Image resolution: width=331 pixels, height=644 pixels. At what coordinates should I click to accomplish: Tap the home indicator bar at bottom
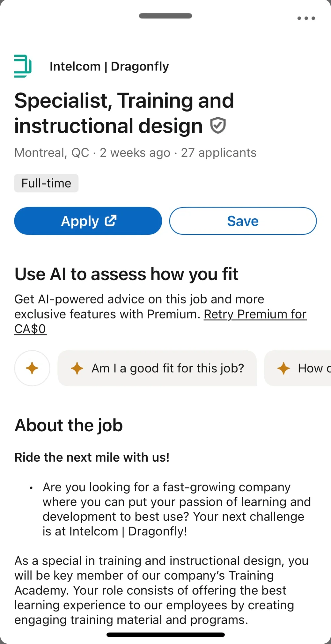click(x=165, y=634)
